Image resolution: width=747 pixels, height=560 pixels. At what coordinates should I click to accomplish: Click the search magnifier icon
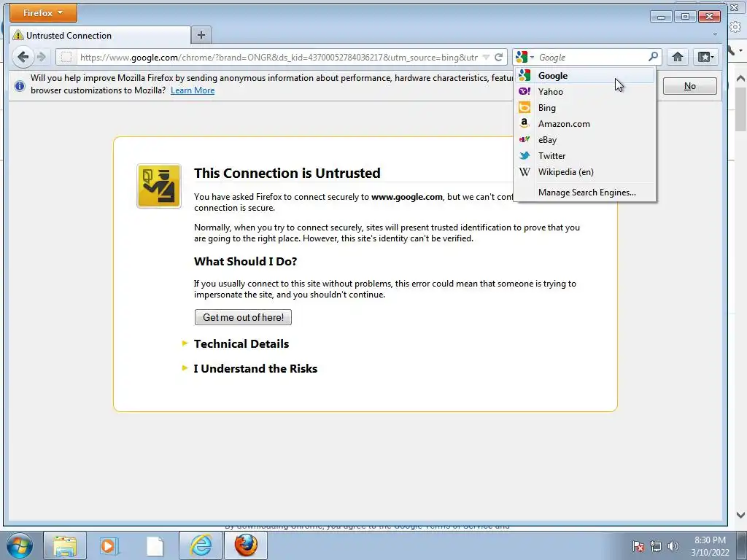coord(653,57)
